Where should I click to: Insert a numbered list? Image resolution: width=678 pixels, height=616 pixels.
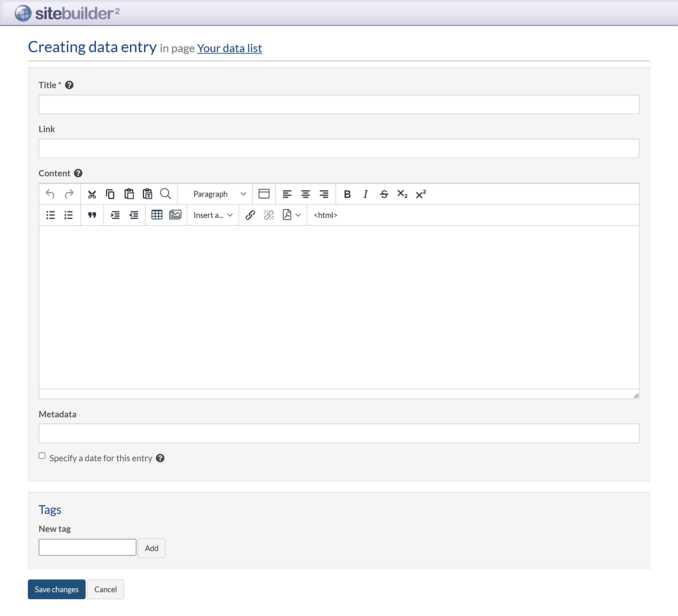point(69,215)
